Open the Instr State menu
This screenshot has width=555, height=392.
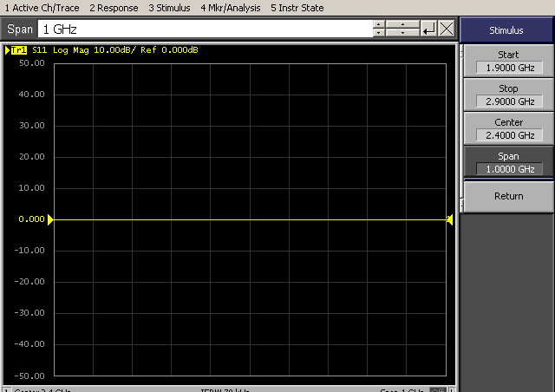coord(297,8)
